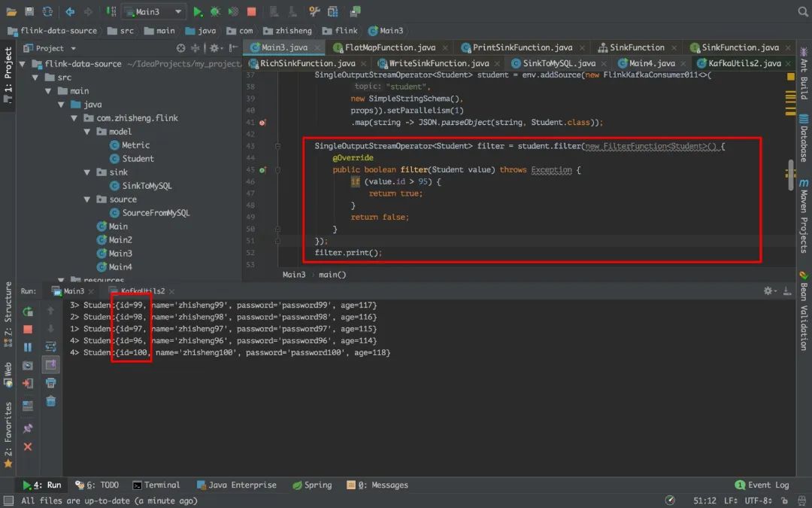Stop the process from the top toolbar
812x508 pixels.
click(x=251, y=11)
